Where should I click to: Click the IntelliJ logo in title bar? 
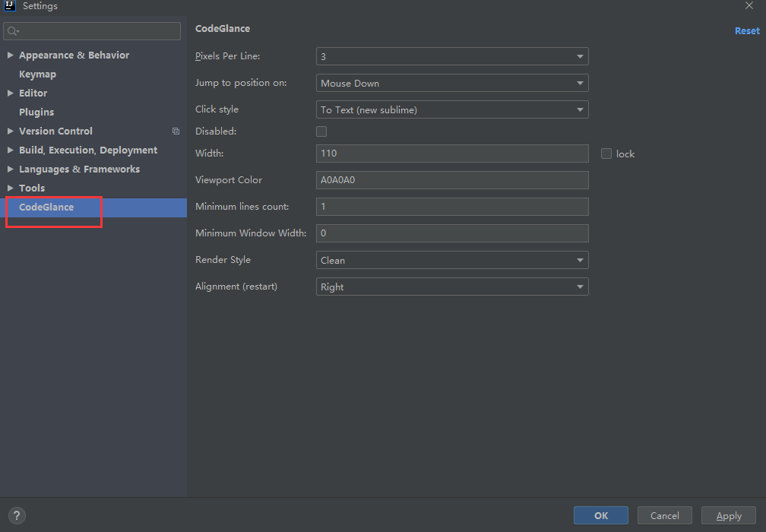[10, 6]
